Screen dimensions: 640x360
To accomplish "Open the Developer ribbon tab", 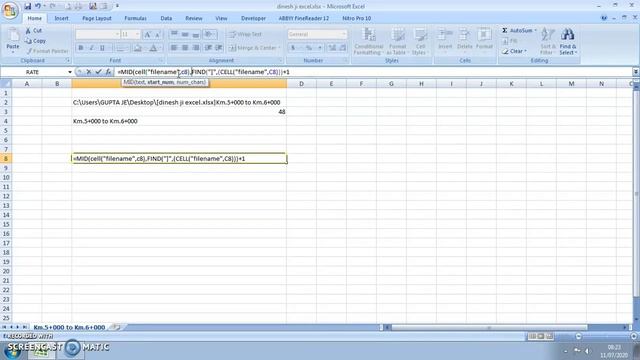I will point(253,18).
